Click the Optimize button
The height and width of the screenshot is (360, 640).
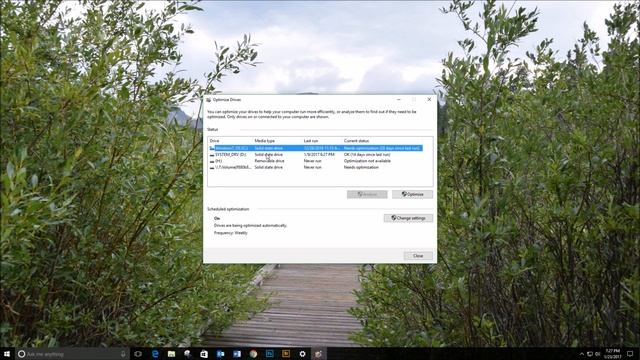click(x=412, y=194)
